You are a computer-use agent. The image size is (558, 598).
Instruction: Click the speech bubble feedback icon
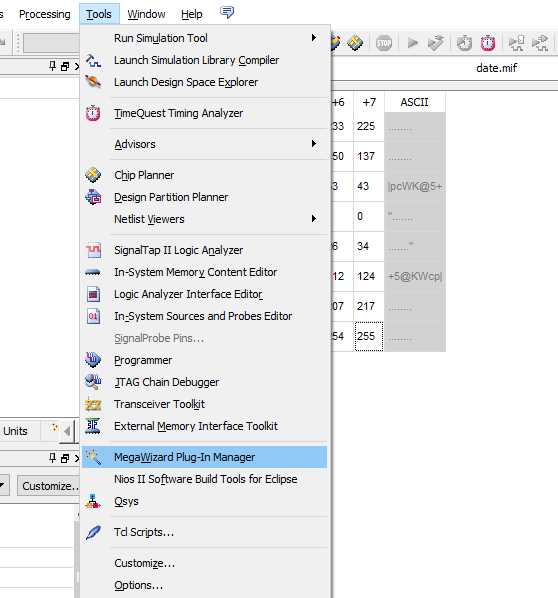pos(227,13)
